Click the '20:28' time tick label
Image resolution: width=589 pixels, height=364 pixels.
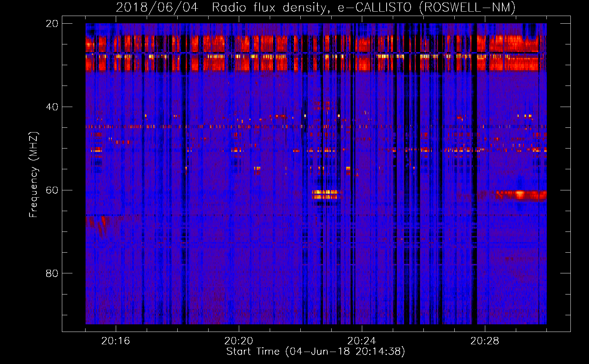485,341
